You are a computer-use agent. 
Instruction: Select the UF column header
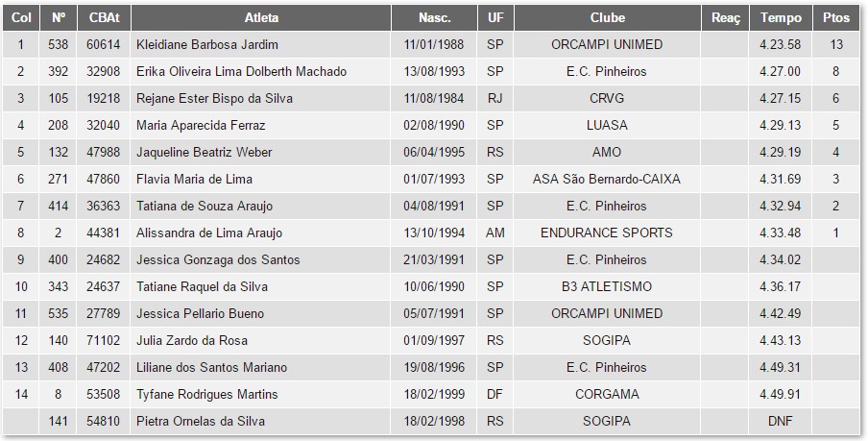coord(494,18)
